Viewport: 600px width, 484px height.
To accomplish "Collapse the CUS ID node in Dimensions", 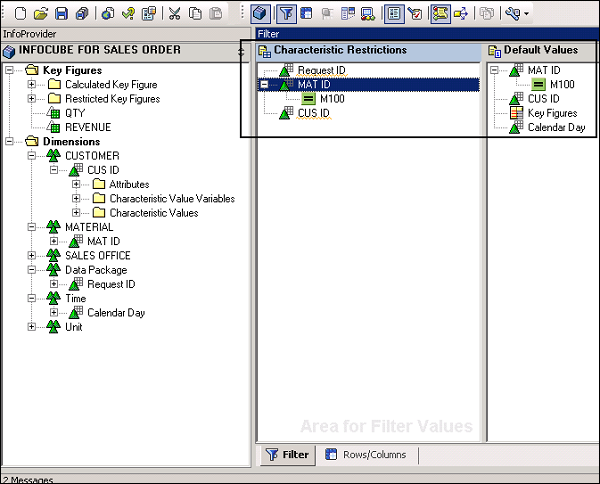I will click(54, 170).
